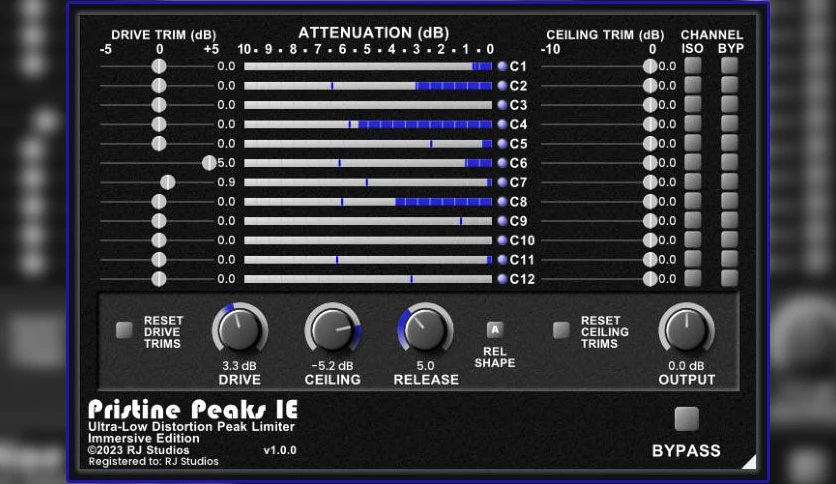Click the C12 ceiling trim slider handle
Screen dimensions: 836x484
pyautogui.click(x=650, y=279)
